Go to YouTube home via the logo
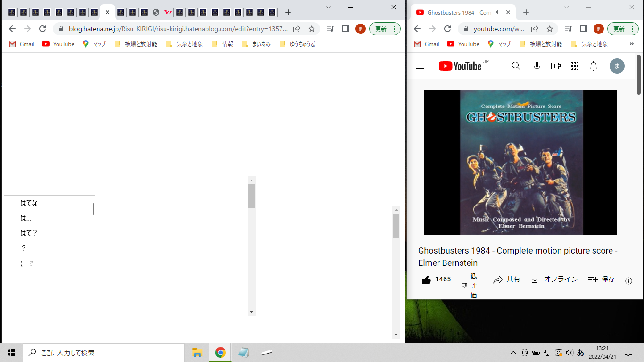The image size is (644, 362). (x=460, y=66)
